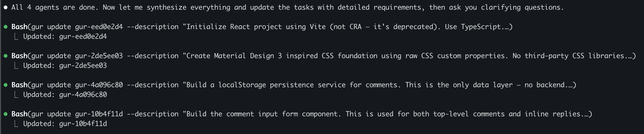This screenshot has height=134, width=644.
Task: Click green status dot for gur-eed0e2d4 command
Action: pyautogui.click(x=5, y=27)
